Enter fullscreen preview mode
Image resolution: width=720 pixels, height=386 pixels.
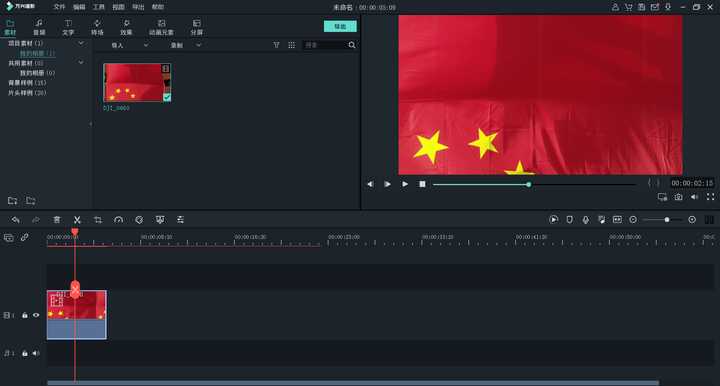click(x=710, y=197)
